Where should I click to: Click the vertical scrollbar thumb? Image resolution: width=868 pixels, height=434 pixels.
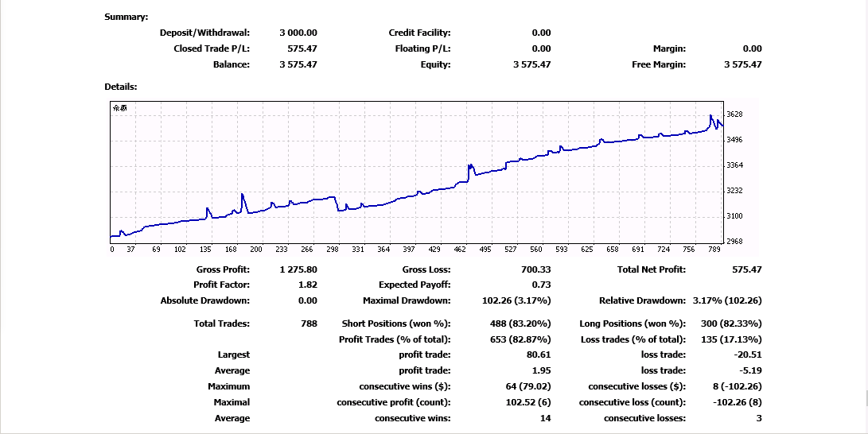(x=866, y=397)
